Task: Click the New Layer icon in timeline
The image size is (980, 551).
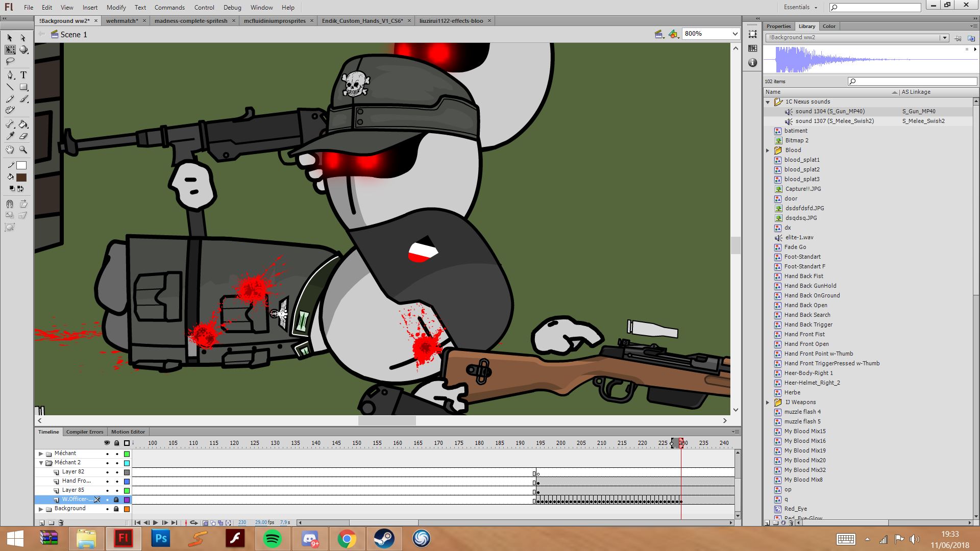Action: tap(42, 522)
